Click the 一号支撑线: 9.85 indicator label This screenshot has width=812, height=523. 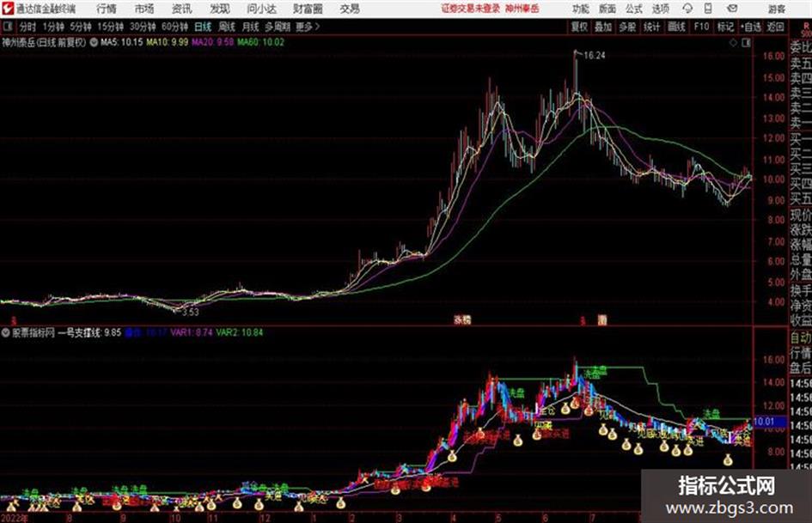89,332
